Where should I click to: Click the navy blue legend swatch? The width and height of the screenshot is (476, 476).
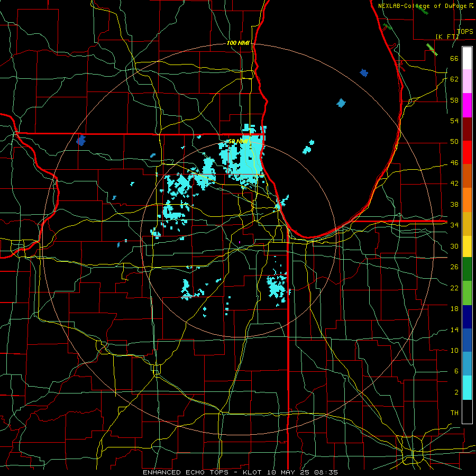click(467, 317)
